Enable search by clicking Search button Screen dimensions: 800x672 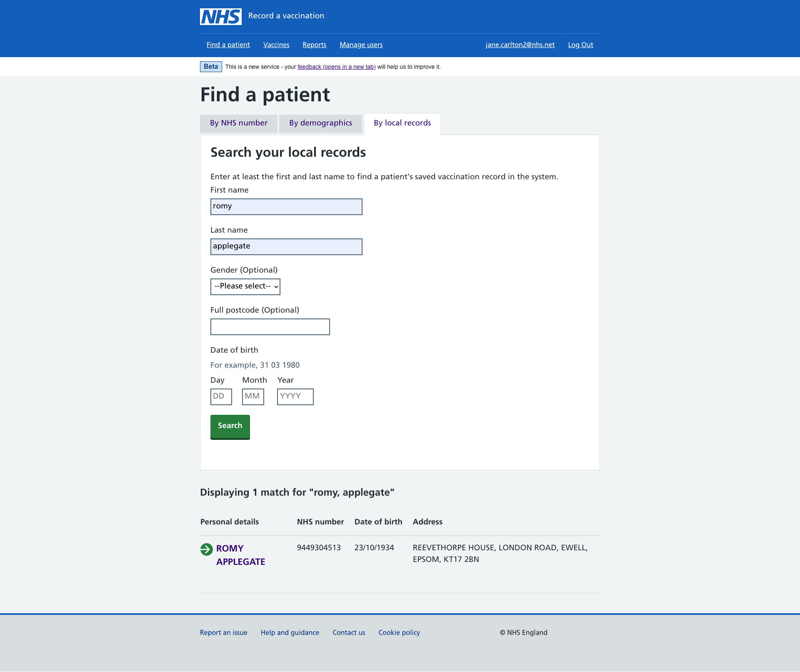(x=230, y=426)
